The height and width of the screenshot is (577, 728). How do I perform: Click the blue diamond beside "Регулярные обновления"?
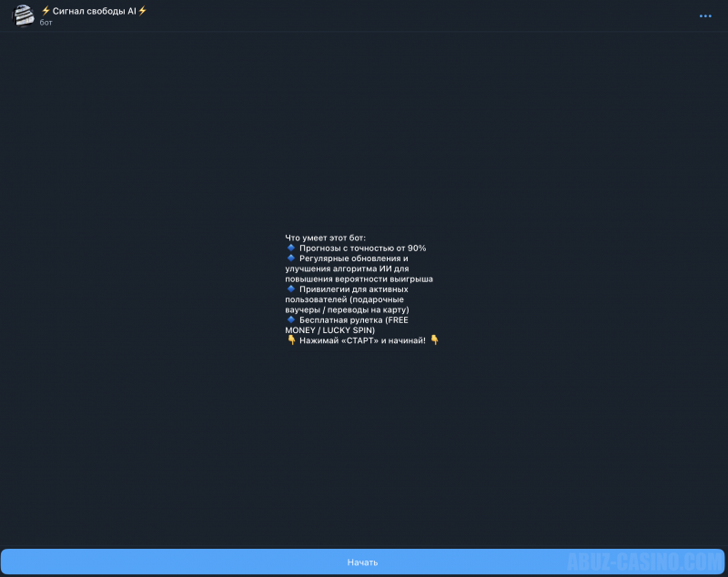pyautogui.click(x=291, y=258)
